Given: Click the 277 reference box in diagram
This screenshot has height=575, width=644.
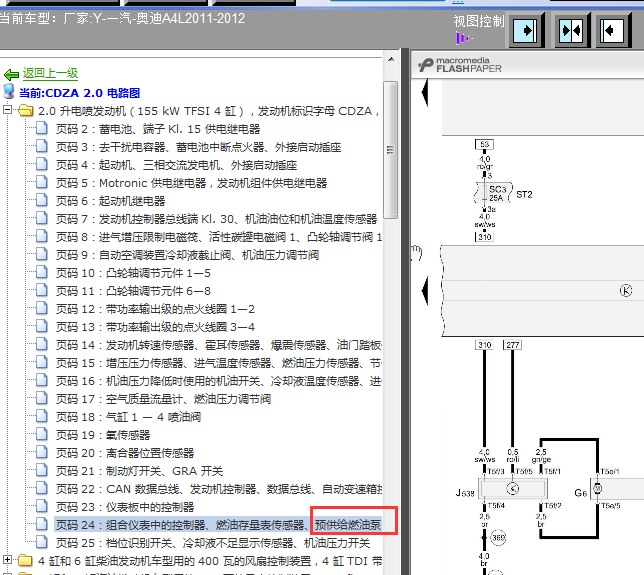Looking at the screenshot, I should [513, 345].
